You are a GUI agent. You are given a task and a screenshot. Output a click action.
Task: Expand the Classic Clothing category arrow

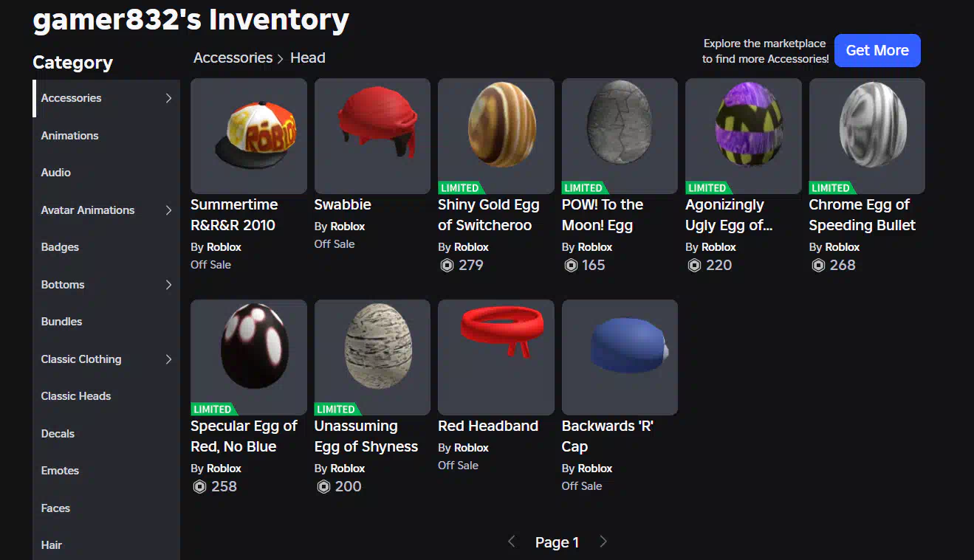[x=168, y=359]
